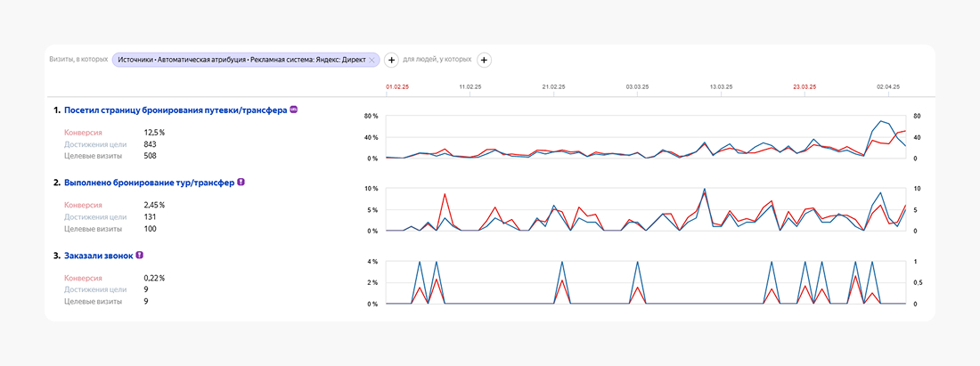Click the 01.02.25 date on the timeline

tap(397, 87)
